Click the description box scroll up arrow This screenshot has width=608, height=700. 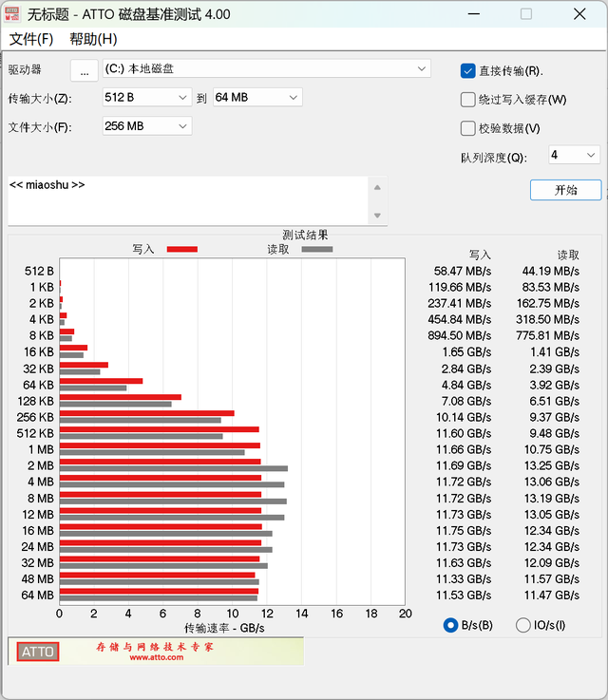(x=378, y=187)
